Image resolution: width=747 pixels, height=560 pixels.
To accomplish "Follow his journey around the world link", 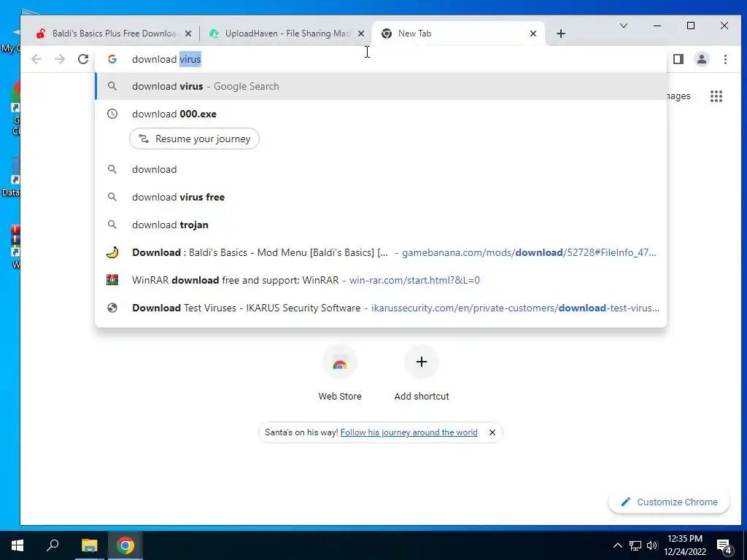I will coord(409,432).
